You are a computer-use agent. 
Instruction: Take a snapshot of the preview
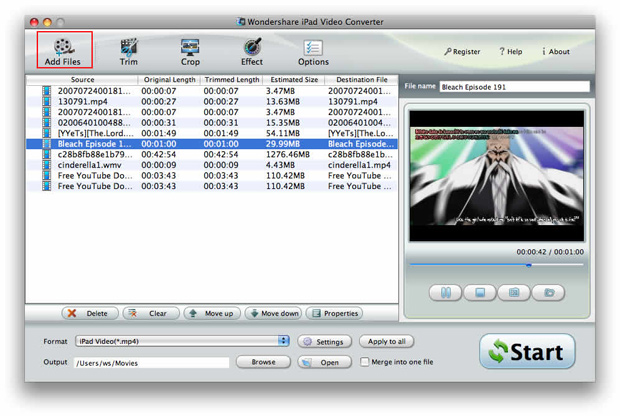(514, 293)
